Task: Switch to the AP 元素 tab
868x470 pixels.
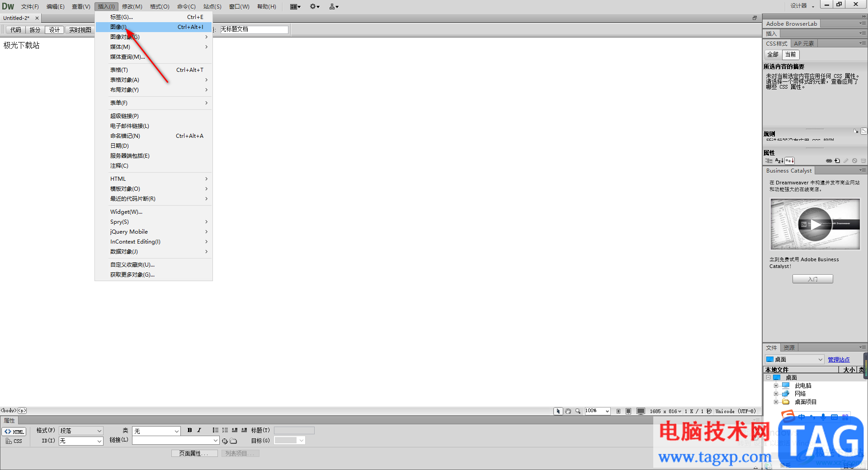Action: [x=804, y=43]
